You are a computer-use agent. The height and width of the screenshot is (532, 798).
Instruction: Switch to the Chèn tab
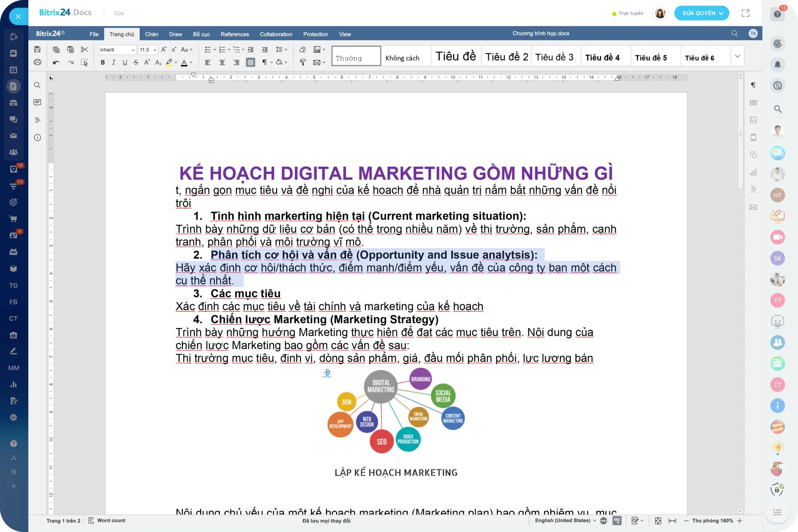click(151, 34)
